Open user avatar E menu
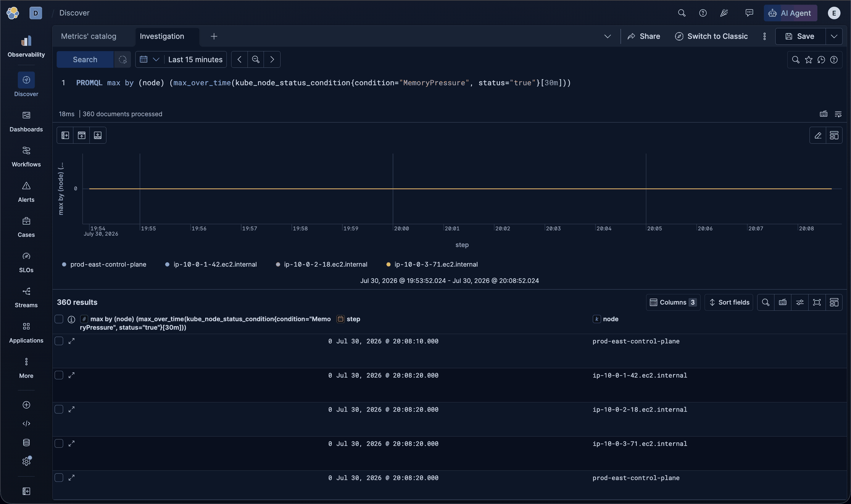This screenshot has height=504, width=851. coord(834,13)
